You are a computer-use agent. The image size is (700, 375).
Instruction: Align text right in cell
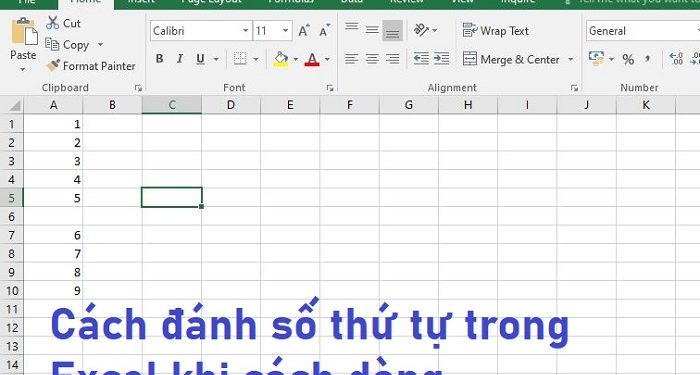click(392, 58)
